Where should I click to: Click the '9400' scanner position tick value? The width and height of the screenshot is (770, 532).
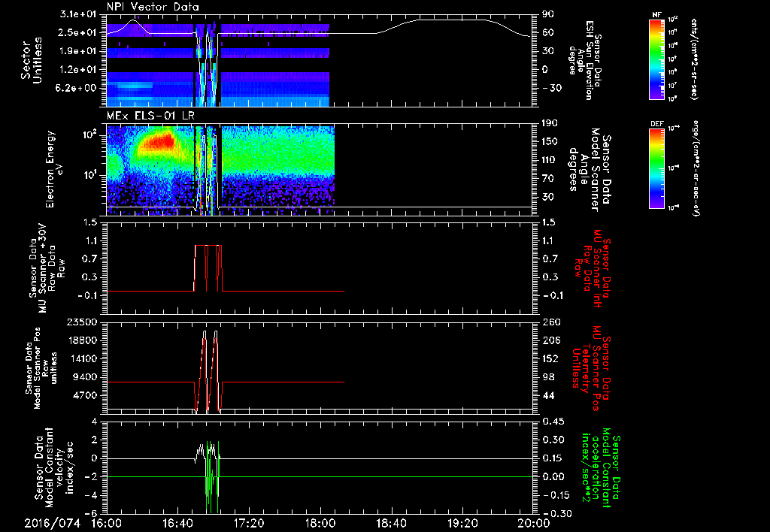tap(85, 377)
